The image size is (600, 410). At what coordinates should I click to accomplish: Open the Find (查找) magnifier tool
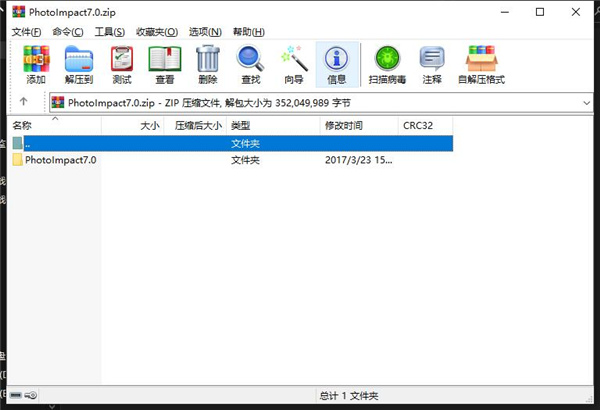251,65
